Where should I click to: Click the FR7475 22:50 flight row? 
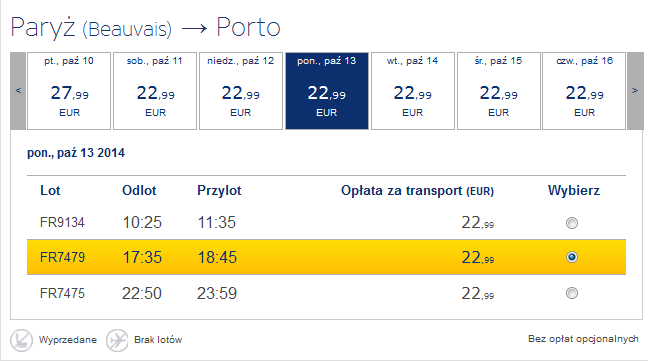(x=326, y=293)
